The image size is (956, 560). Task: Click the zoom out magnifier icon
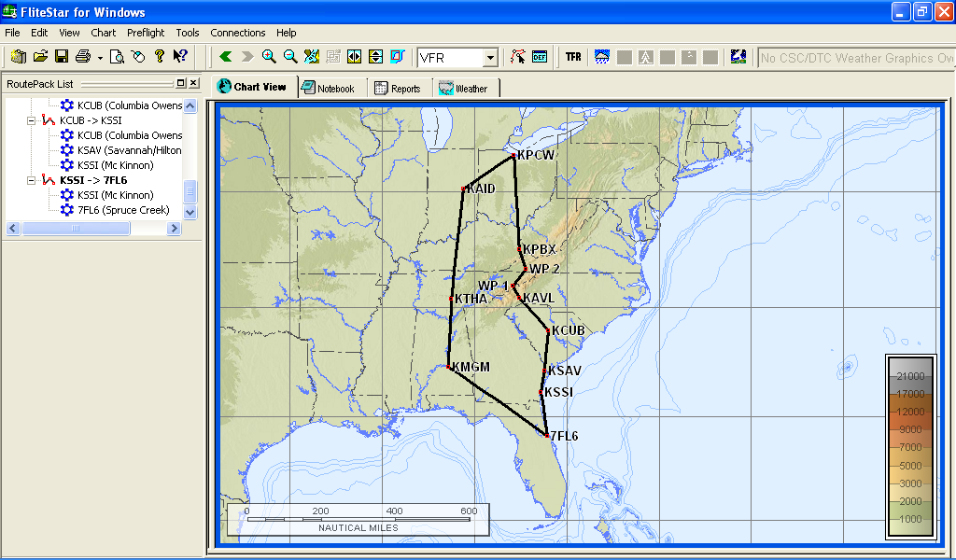point(290,57)
